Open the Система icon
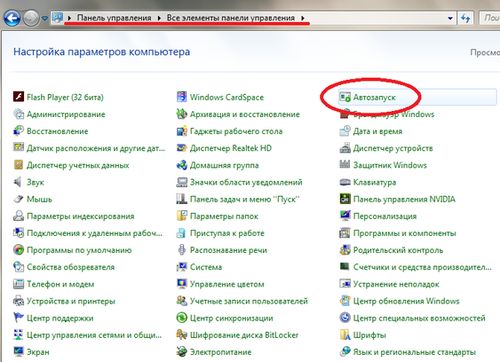 (182, 267)
